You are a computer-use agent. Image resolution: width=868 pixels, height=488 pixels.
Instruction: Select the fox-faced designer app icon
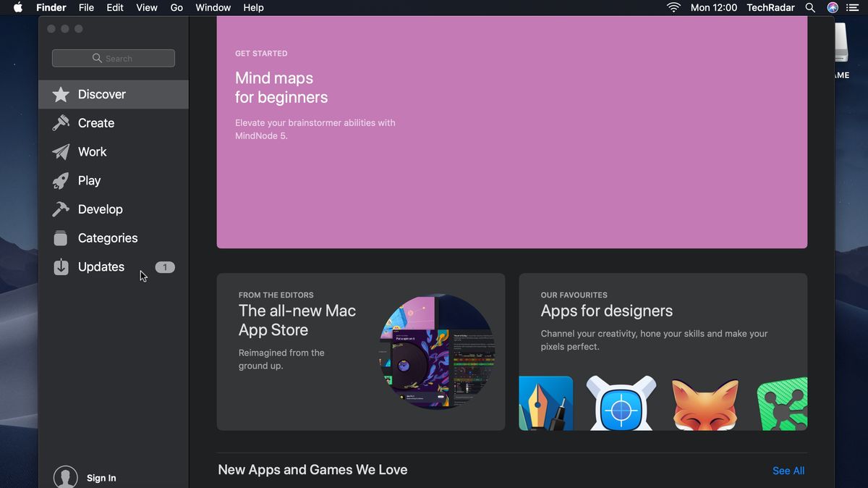coord(705,404)
